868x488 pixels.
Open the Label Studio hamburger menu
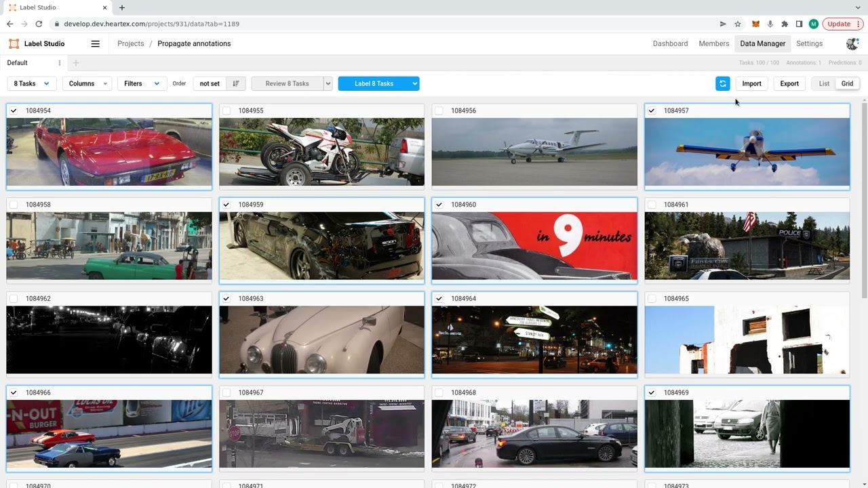click(96, 43)
